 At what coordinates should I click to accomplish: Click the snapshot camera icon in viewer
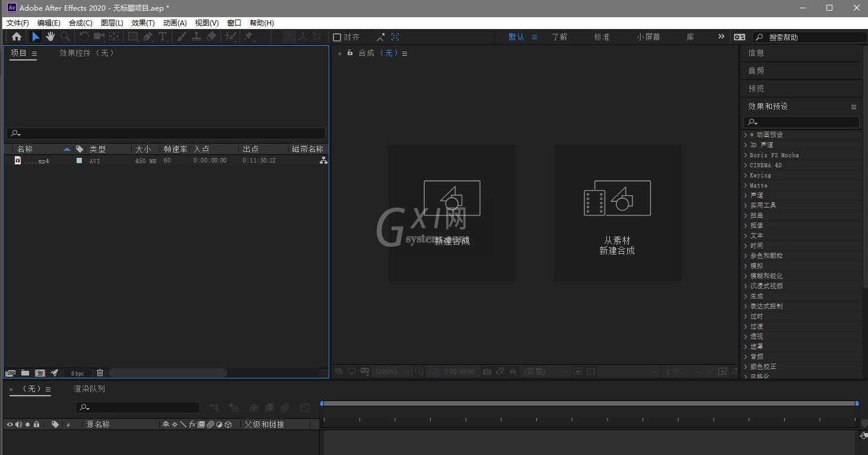[487, 371]
